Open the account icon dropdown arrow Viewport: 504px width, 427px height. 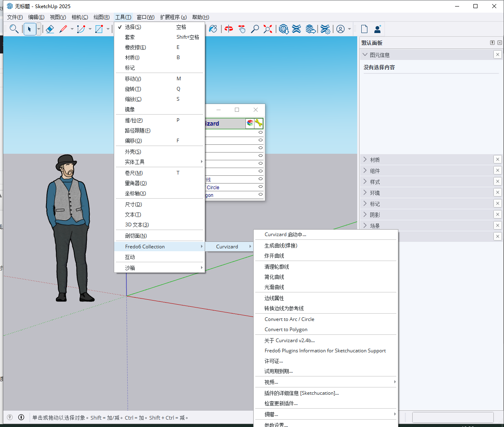pos(349,29)
